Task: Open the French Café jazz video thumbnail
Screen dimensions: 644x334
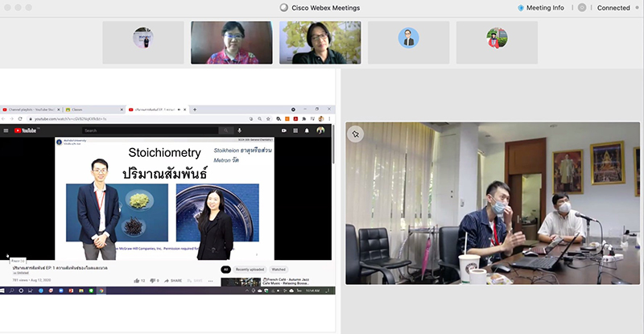Action: (x=240, y=282)
